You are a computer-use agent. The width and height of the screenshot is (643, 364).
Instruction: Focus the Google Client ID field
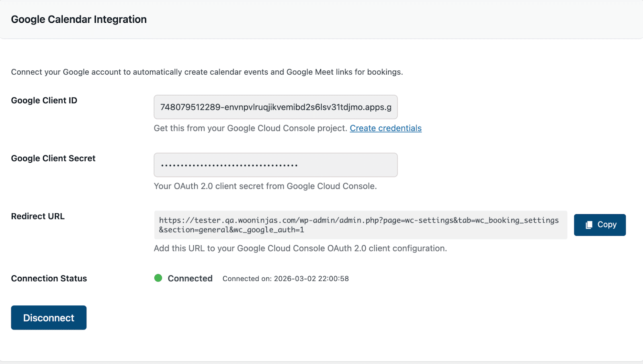tap(276, 107)
